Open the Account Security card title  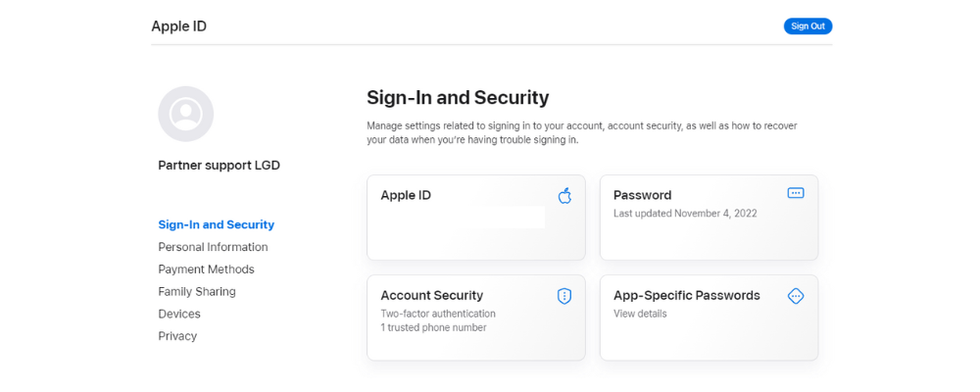[431, 295]
